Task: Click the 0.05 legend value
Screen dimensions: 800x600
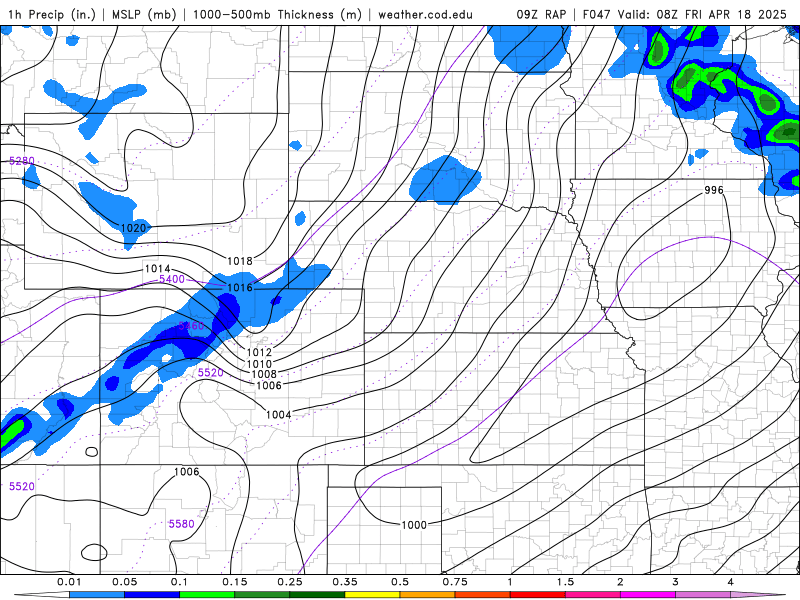Action: click(124, 582)
